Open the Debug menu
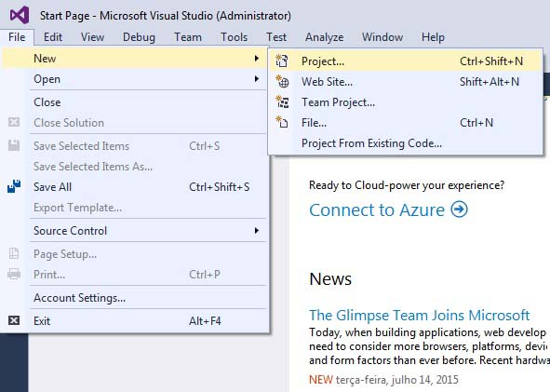The image size is (550, 392). pyautogui.click(x=139, y=37)
